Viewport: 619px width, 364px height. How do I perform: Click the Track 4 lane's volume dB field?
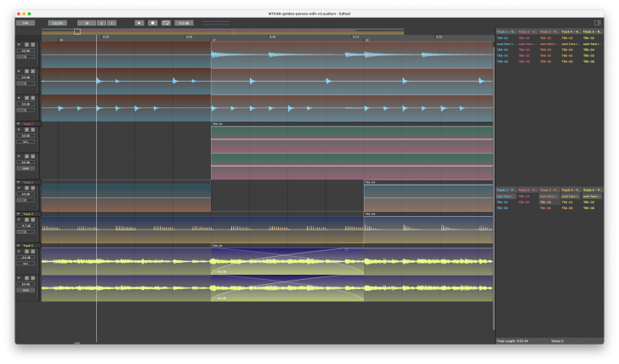click(26, 226)
